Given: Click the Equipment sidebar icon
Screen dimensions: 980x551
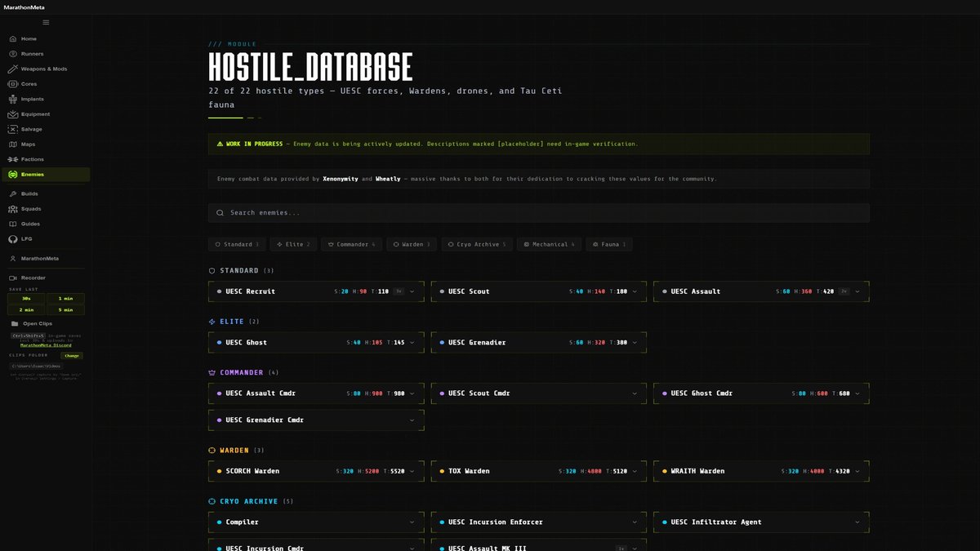Looking at the screenshot, I should pyautogui.click(x=13, y=114).
